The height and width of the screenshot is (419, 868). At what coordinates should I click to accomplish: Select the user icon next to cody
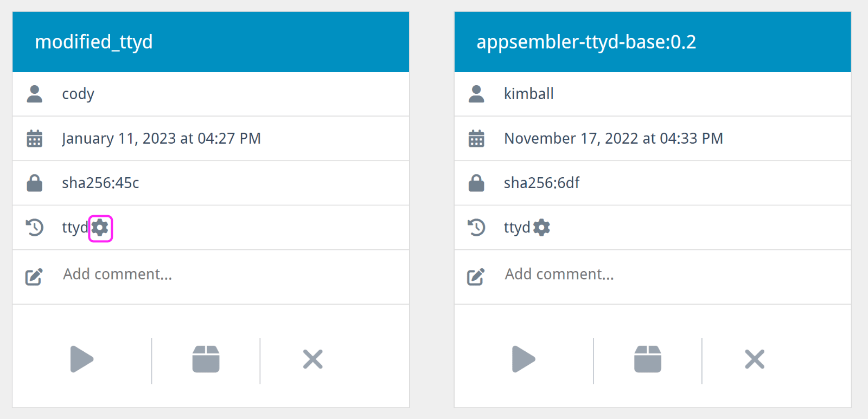(x=34, y=93)
